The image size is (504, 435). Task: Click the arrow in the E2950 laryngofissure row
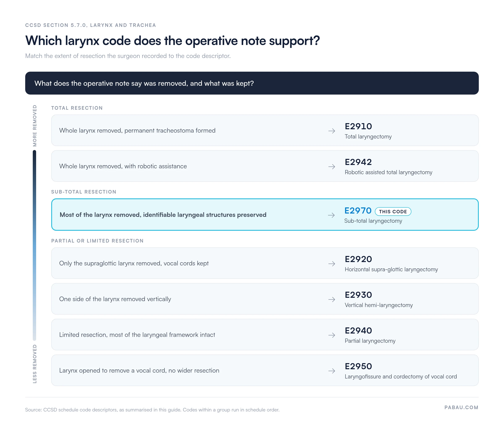pyautogui.click(x=332, y=371)
